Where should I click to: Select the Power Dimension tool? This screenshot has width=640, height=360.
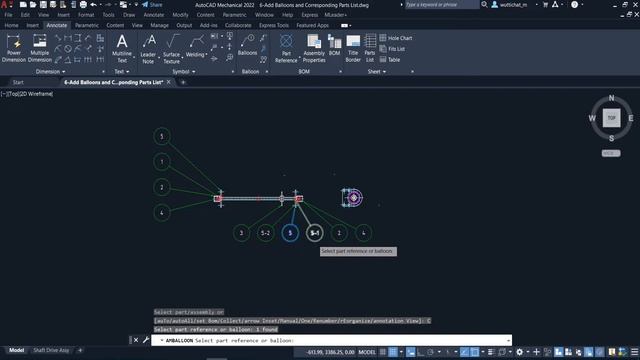click(13, 48)
